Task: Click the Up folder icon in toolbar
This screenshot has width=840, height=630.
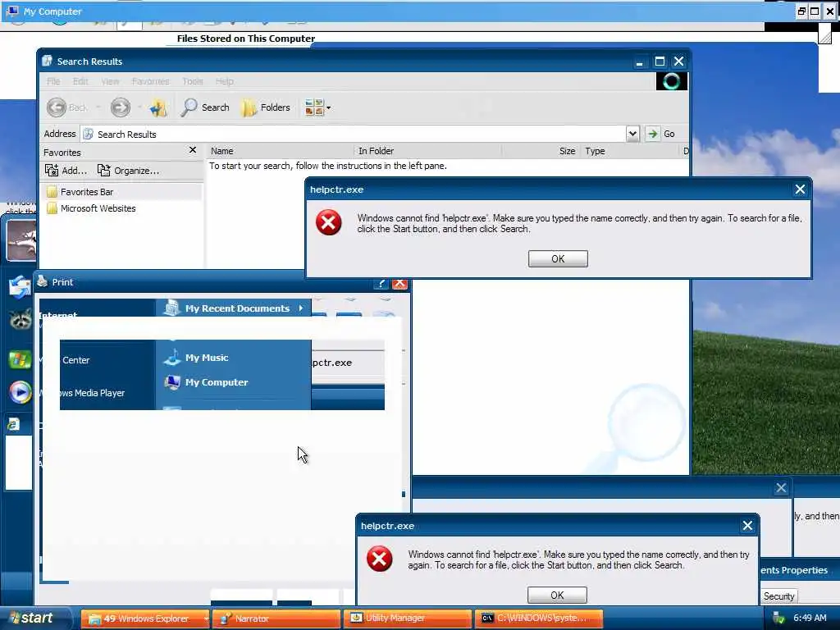Action: click(158, 107)
